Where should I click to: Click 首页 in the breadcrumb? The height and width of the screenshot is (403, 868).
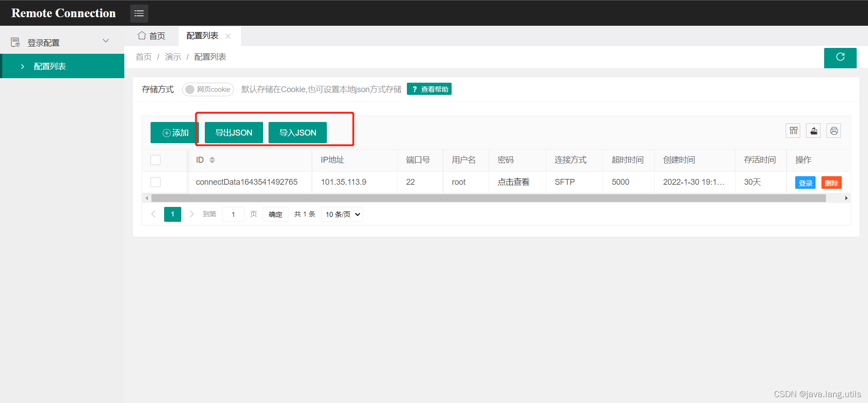pyautogui.click(x=144, y=57)
